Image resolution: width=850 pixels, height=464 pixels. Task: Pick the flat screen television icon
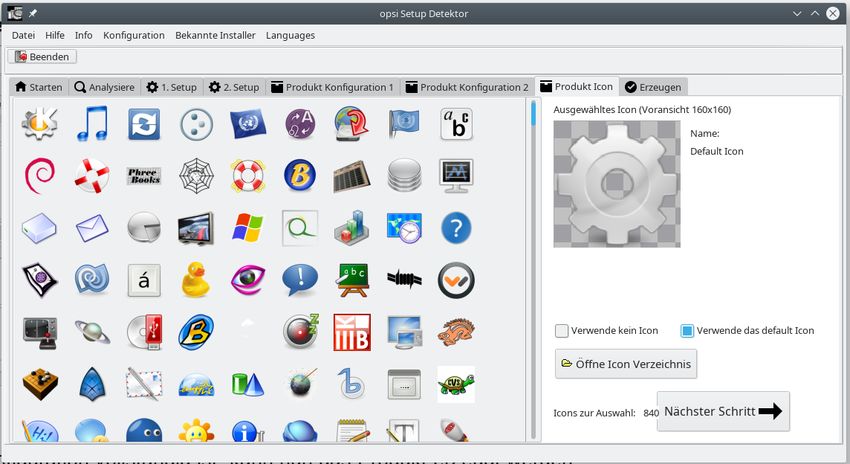pos(196,228)
